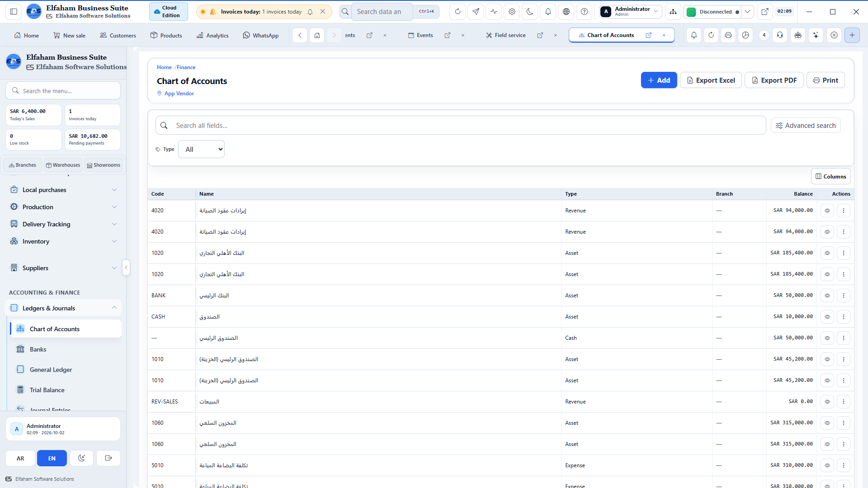Open the Type filter dropdown
The height and width of the screenshot is (488, 868).
[201, 149]
